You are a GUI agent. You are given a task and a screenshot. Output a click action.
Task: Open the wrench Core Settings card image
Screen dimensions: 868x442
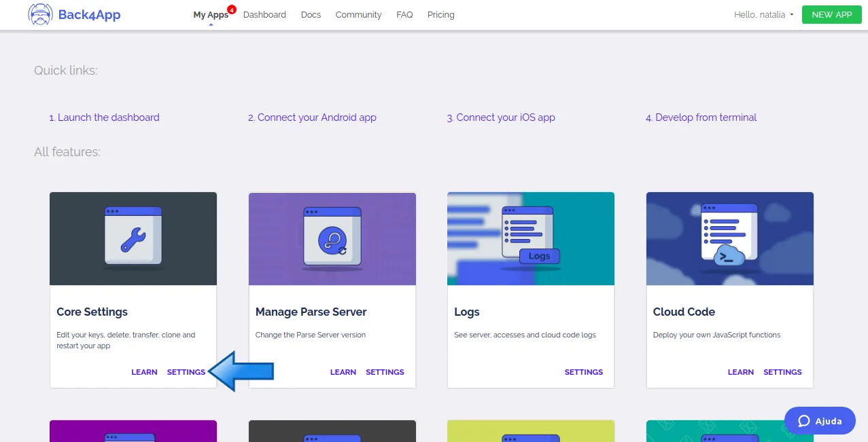click(133, 238)
